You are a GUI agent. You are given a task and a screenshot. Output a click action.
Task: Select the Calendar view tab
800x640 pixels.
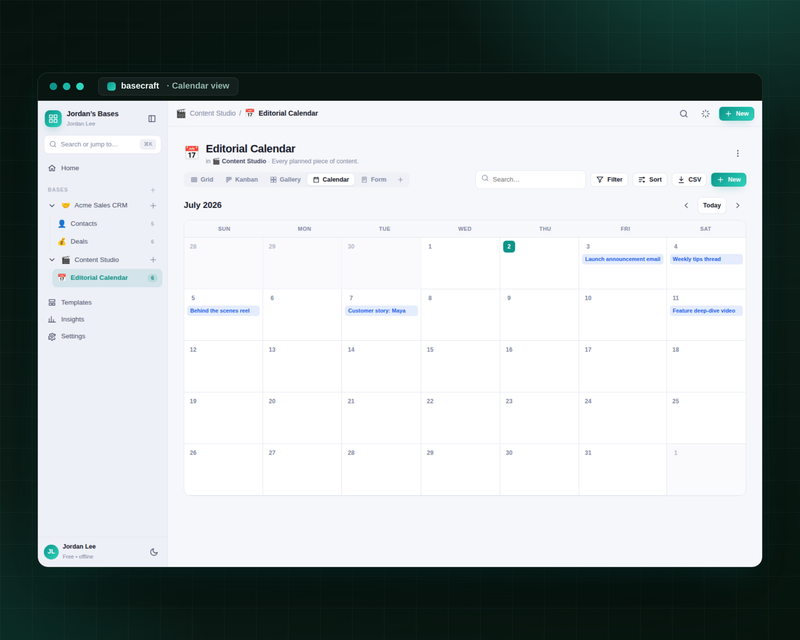pyautogui.click(x=331, y=180)
